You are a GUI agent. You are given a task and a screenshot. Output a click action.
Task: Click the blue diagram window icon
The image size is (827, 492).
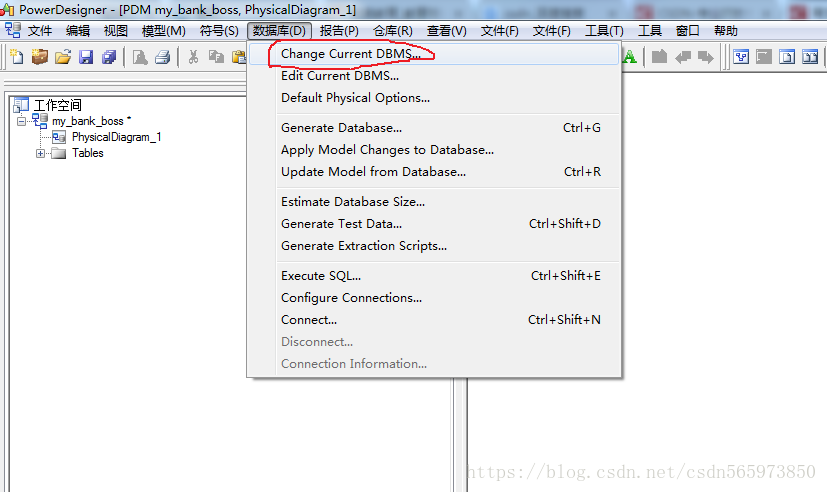pyautogui.click(x=741, y=56)
